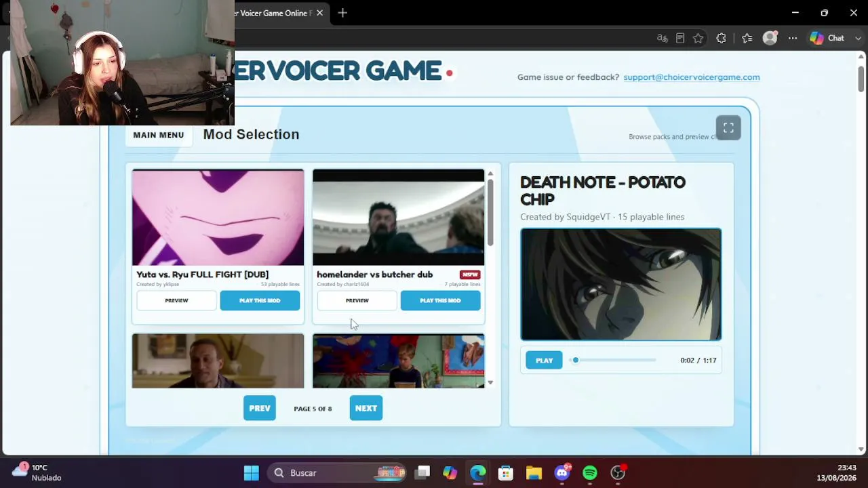The image size is (868, 488).
Task: Open Microsoft Store from taskbar
Action: point(506,472)
